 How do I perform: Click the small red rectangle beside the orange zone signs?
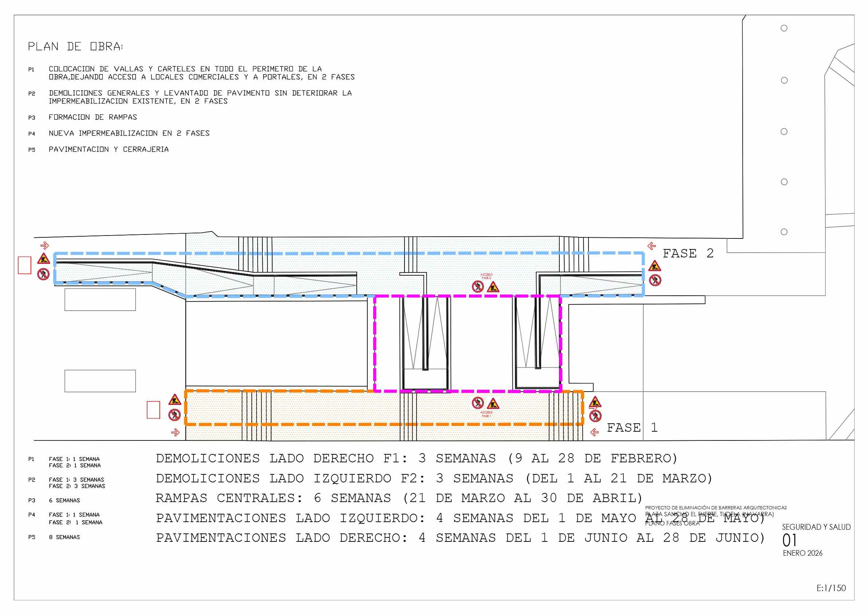[153, 410]
